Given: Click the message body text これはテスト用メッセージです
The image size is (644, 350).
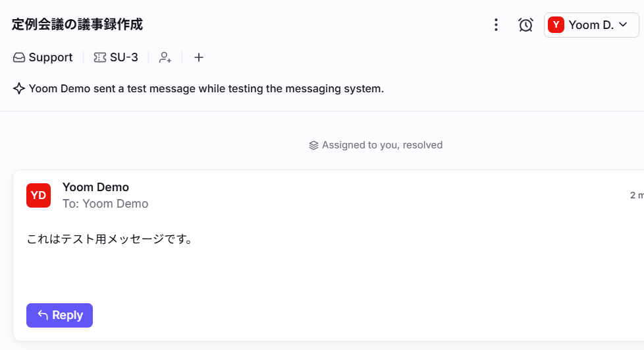Looking at the screenshot, I should pos(110,239).
